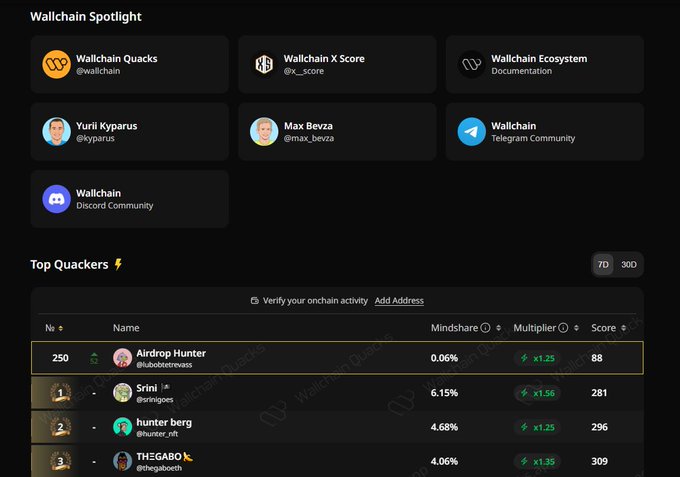
Task: Click the hunter berg avatar
Action: click(122, 427)
